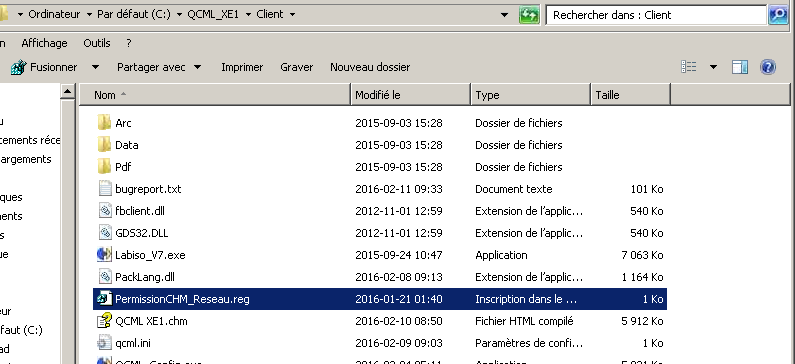This screenshot has height=364, width=795.
Task: Go to QCML_XE1 in the breadcrumb
Action: [213, 15]
